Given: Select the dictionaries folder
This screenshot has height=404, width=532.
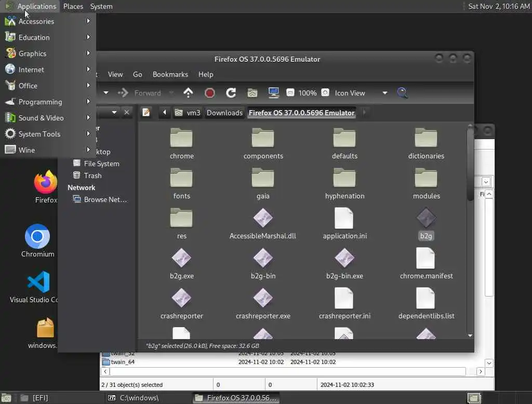Looking at the screenshot, I should (426, 144).
